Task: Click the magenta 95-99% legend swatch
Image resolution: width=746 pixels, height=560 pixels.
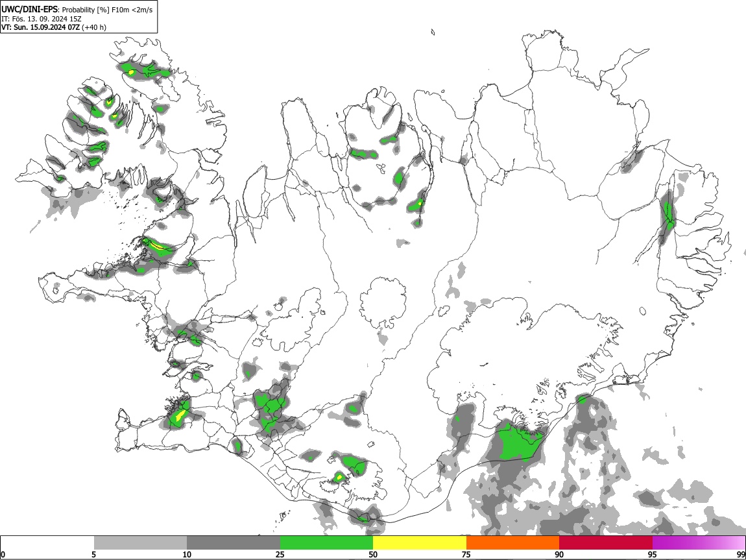Action: [x=699, y=543]
